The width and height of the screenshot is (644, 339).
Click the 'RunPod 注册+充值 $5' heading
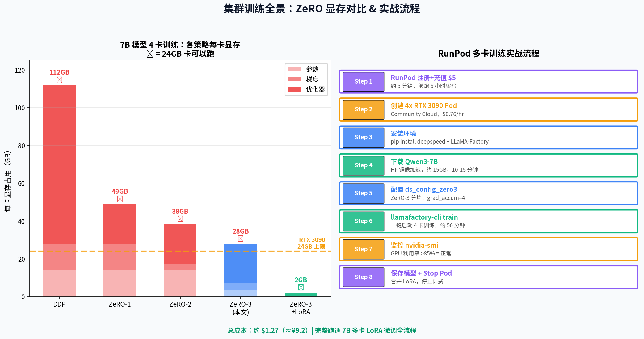(423, 78)
